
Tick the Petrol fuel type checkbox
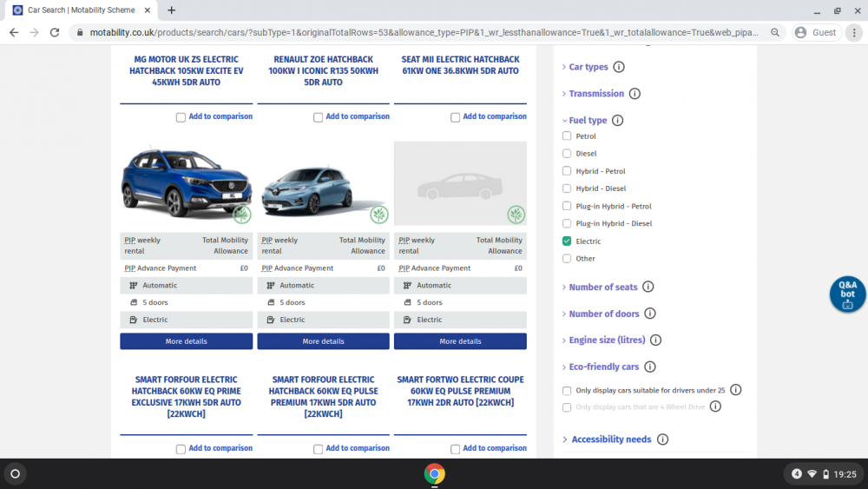(566, 135)
